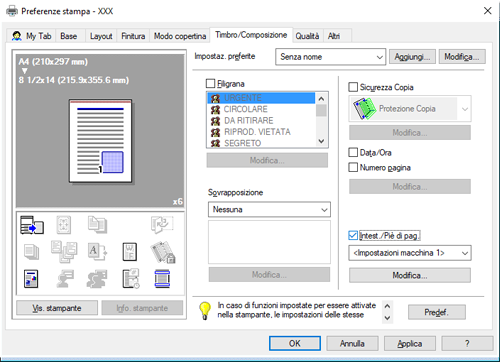The width and height of the screenshot is (500, 362).
Task: Click the blue header/footer page icon
Action: [162, 279]
